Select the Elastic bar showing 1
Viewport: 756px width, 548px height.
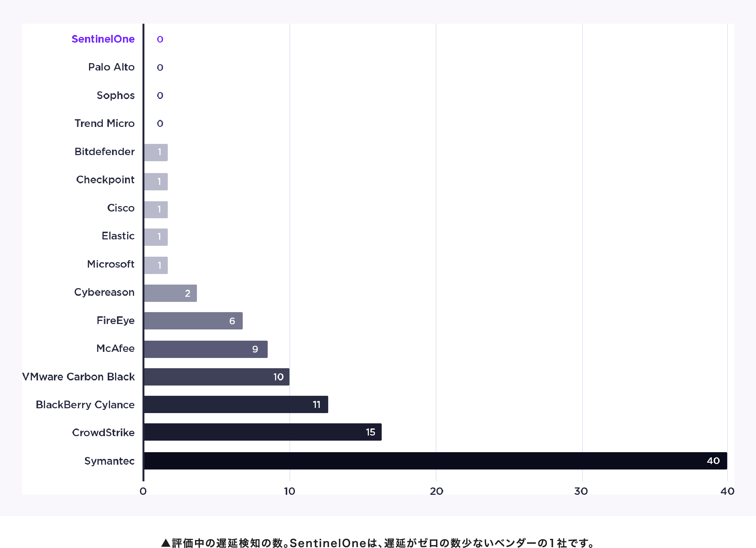tap(156, 237)
